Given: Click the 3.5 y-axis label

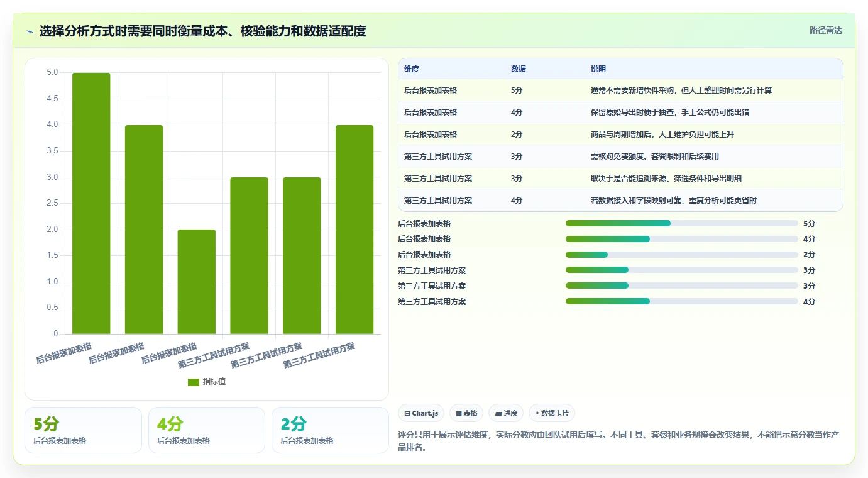Looking at the screenshot, I should click(52, 151).
